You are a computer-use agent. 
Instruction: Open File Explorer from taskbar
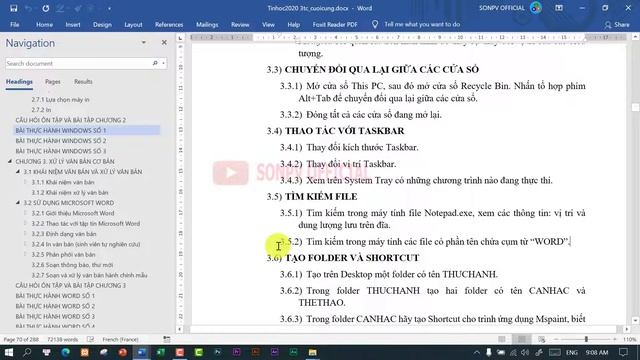[313, 352]
